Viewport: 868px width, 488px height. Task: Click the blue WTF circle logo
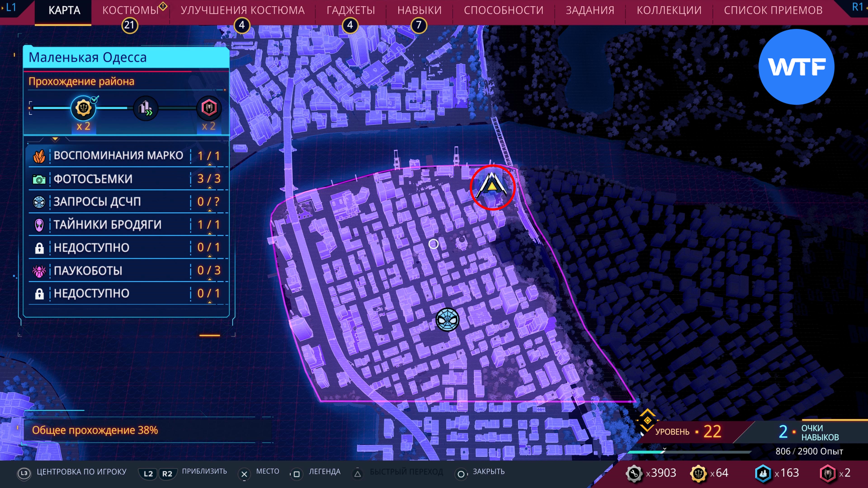[x=796, y=67]
